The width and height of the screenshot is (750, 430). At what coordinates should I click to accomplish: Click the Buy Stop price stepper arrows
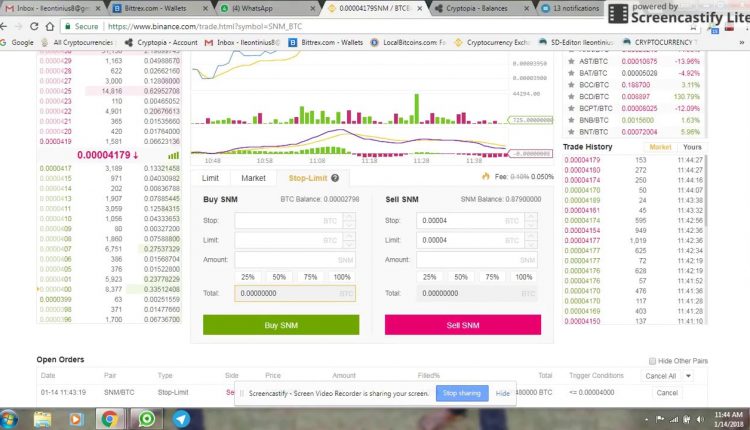(x=349, y=221)
